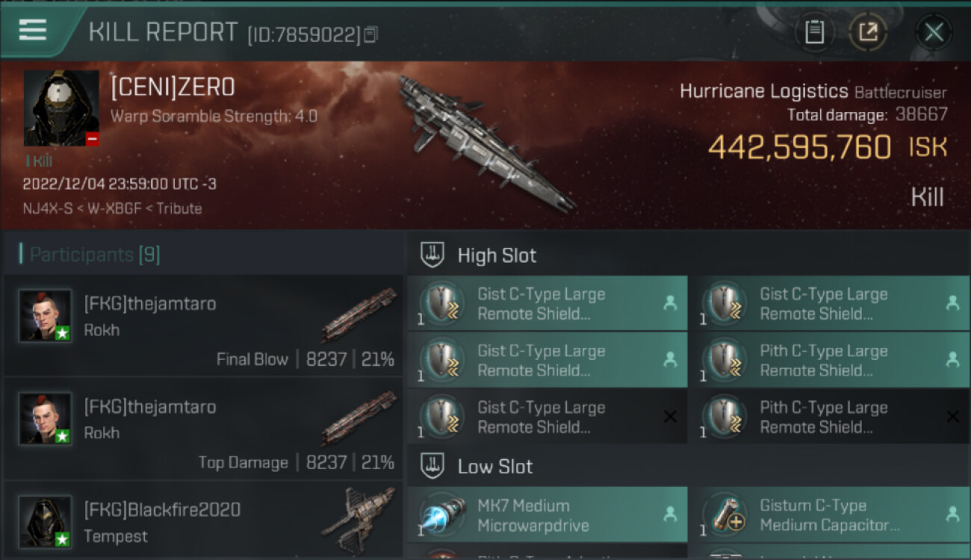
Task: Open the hamburger menu button
Action: 33,30
